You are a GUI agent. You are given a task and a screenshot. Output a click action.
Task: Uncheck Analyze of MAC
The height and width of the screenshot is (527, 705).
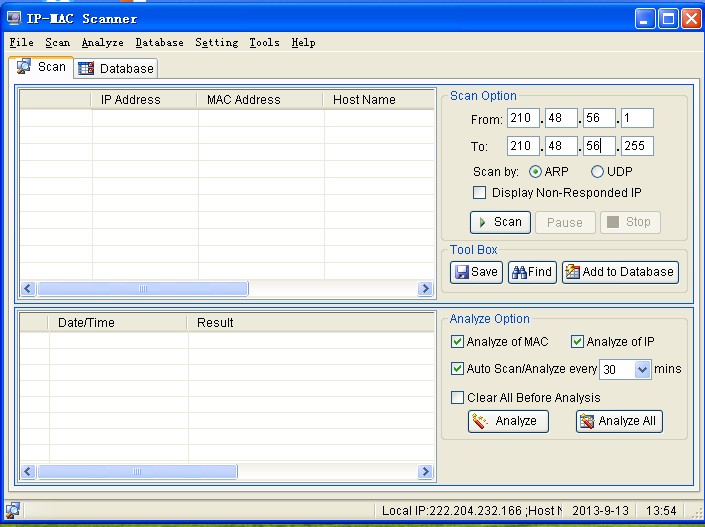[x=457, y=342]
